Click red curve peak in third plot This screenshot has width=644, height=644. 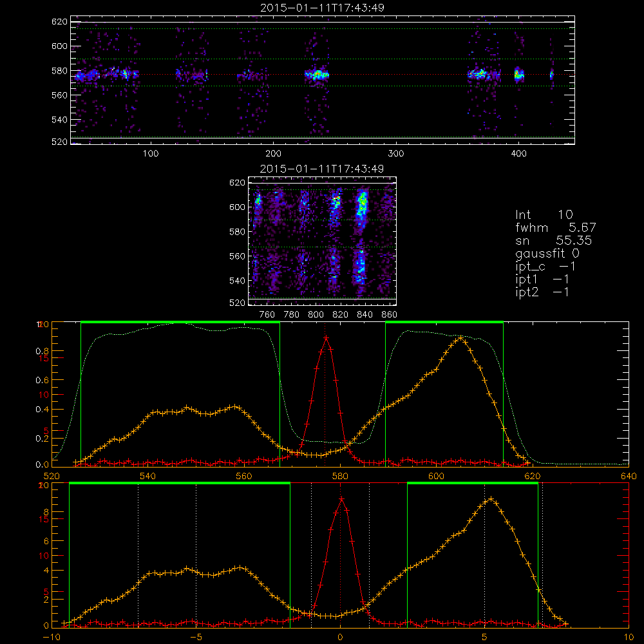326,338
